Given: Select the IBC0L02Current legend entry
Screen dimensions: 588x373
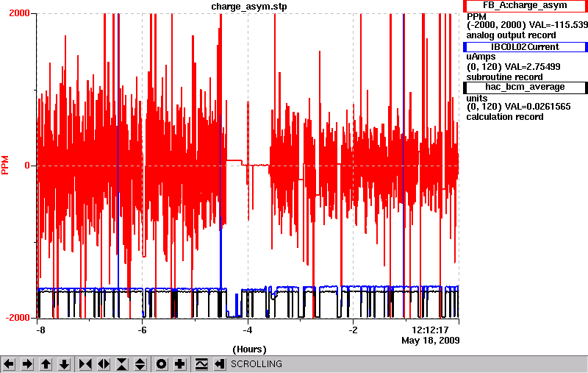Looking at the screenshot, I should pos(525,47).
